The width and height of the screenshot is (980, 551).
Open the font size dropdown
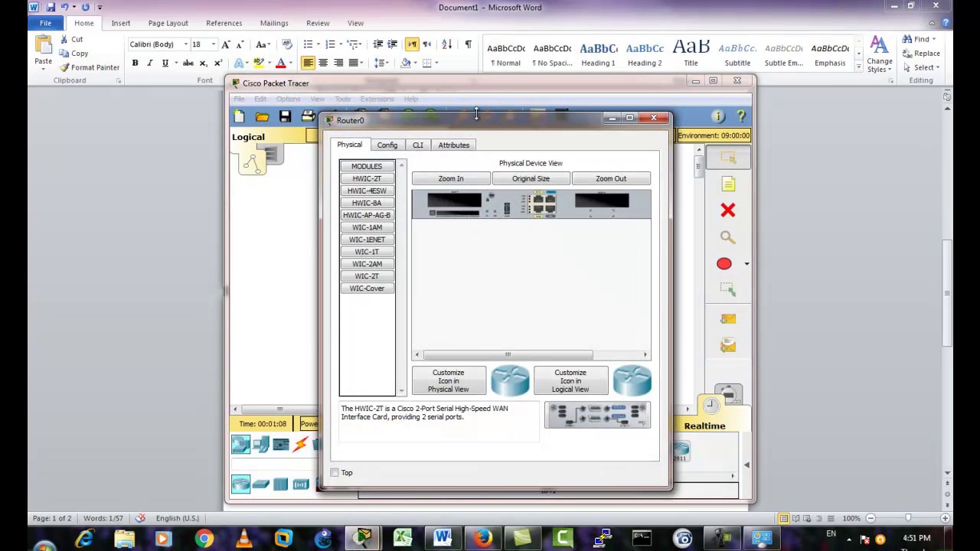coord(213,44)
